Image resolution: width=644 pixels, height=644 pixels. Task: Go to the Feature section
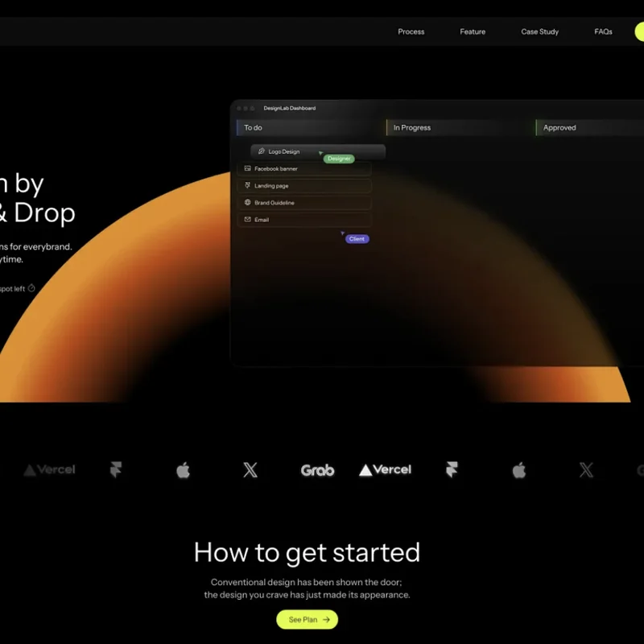(x=473, y=32)
